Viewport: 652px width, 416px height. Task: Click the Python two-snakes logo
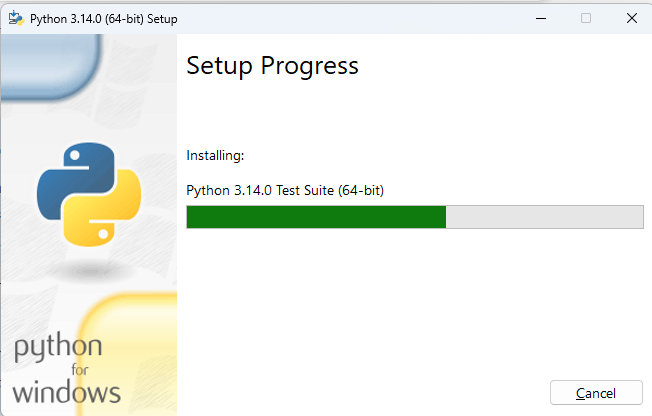89,194
